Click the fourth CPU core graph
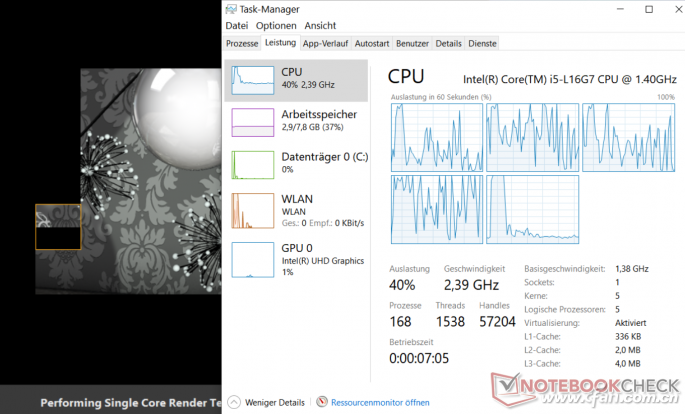Image resolution: width=685 pixels, height=414 pixels. 437,210
